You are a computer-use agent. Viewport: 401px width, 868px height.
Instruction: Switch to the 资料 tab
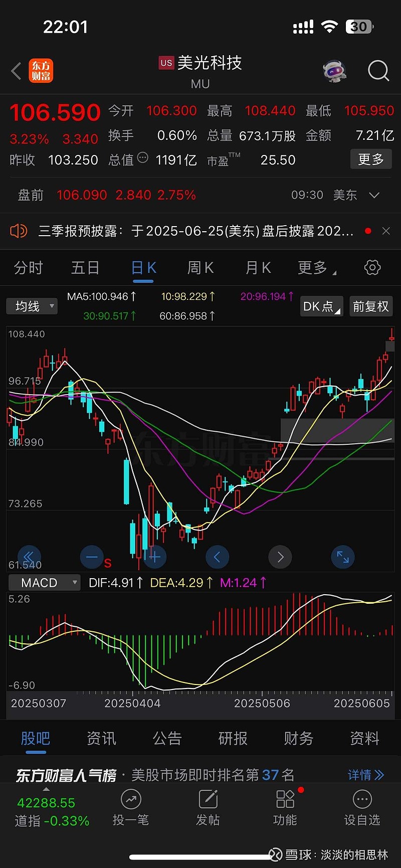(x=364, y=738)
